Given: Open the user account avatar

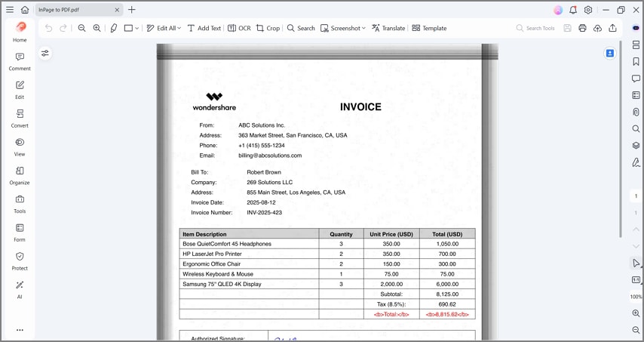Looking at the screenshot, I should click(x=558, y=11).
